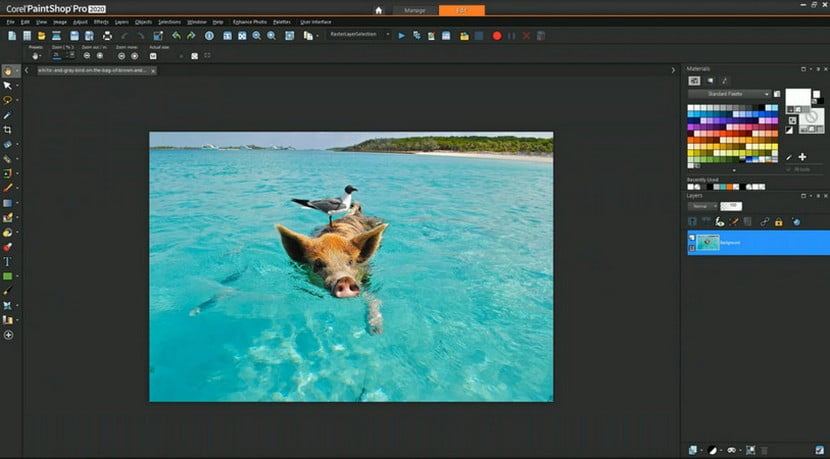Select the Text tool

tap(7, 262)
